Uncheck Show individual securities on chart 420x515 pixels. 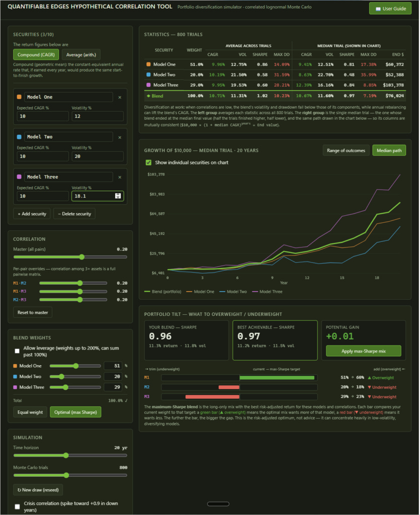point(148,162)
